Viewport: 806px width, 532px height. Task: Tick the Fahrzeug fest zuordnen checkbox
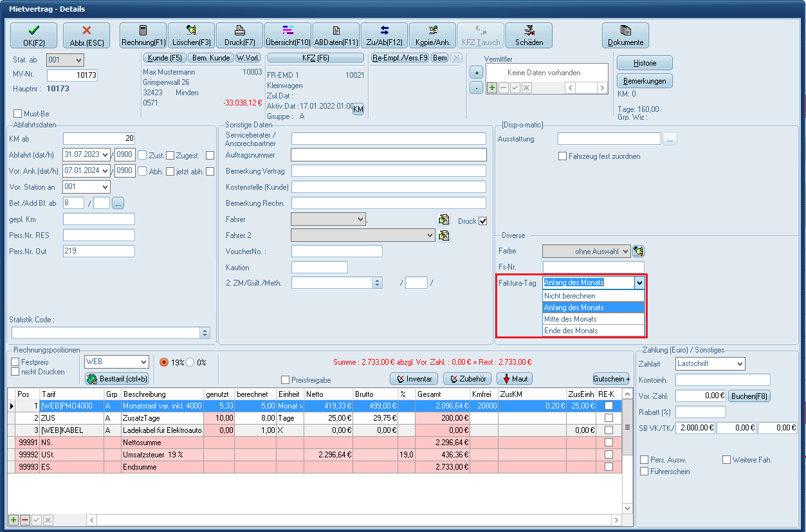[x=562, y=156]
